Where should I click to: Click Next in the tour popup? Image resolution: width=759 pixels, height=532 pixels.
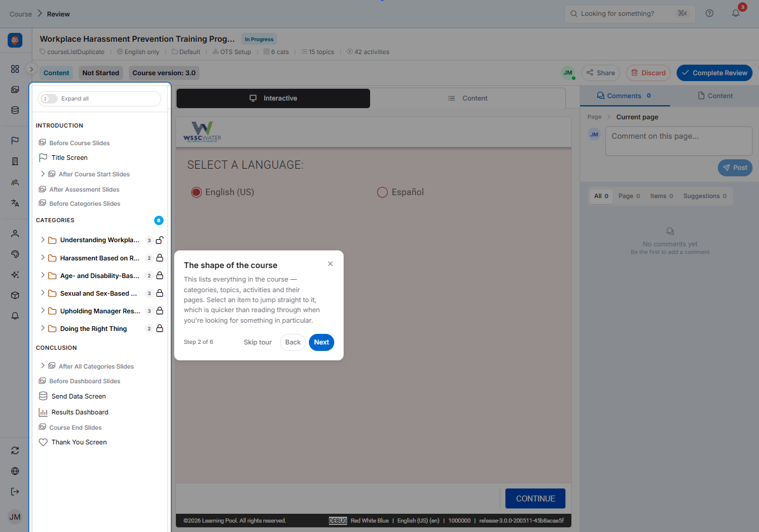pyautogui.click(x=321, y=342)
